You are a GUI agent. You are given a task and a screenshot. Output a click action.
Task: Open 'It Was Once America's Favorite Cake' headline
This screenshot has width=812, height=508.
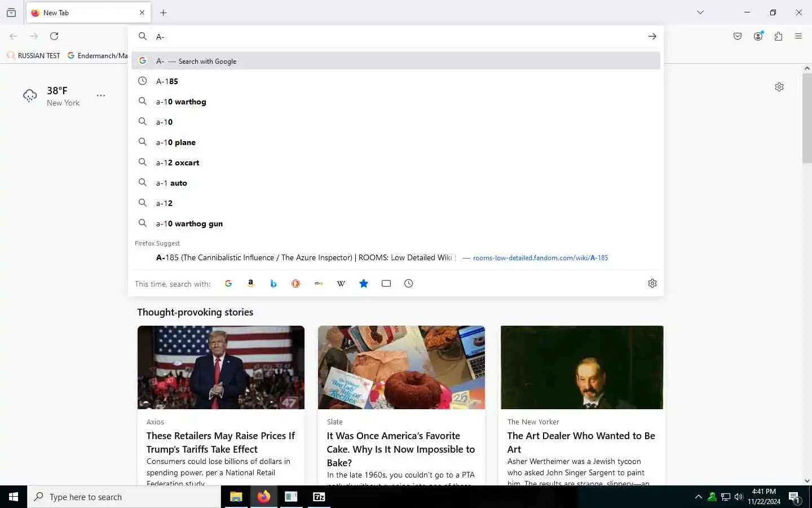[401, 449]
